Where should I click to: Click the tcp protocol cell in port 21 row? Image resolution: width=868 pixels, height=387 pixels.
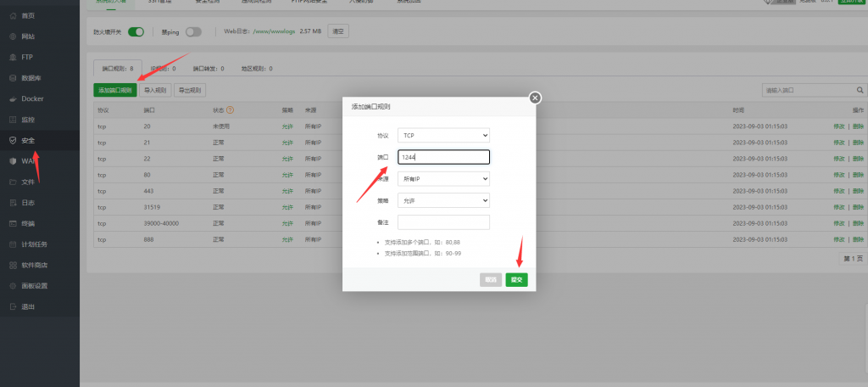[x=102, y=143]
